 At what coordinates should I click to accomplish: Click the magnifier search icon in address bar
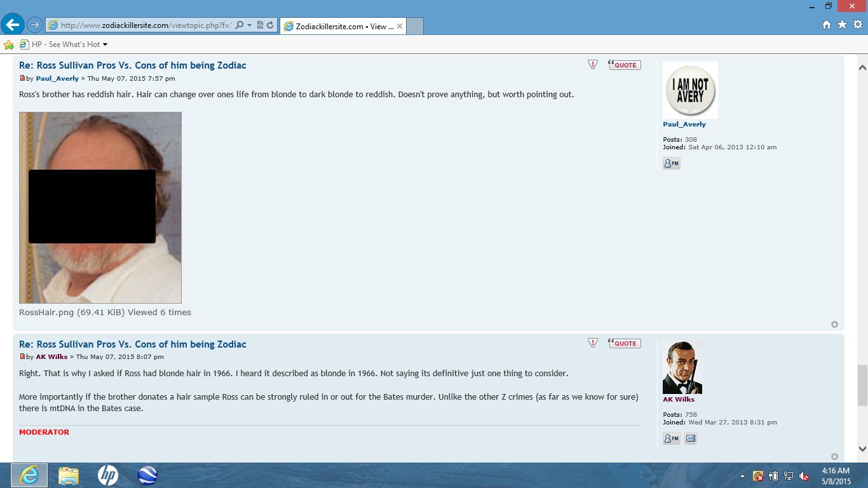click(x=240, y=25)
